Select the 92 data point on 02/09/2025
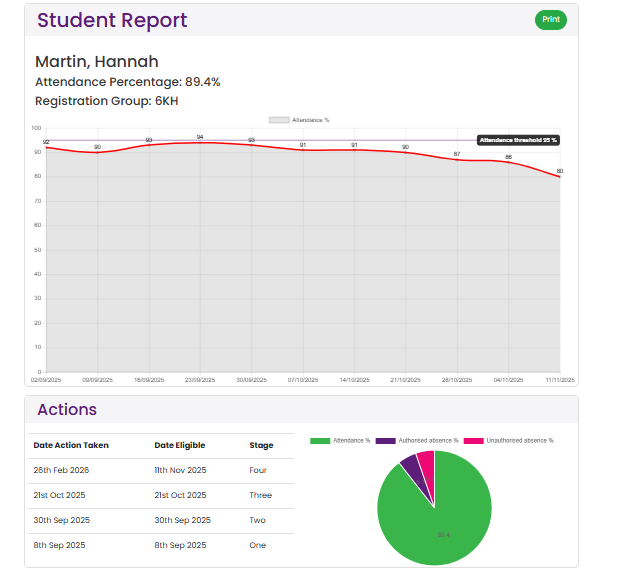Image resolution: width=622 pixels, height=570 pixels. point(46,148)
